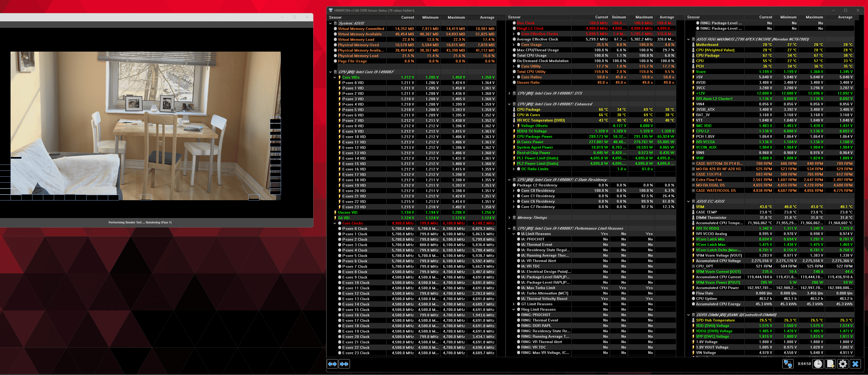Open sensor settings gear icon
The image size is (868, 375).
pos(843,364)
